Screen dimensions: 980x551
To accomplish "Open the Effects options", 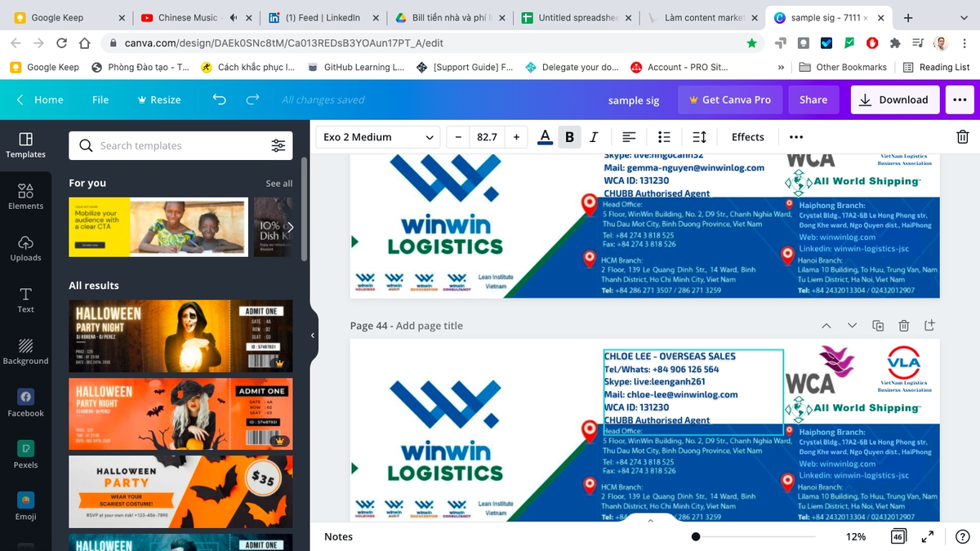I will click(747, 137).
